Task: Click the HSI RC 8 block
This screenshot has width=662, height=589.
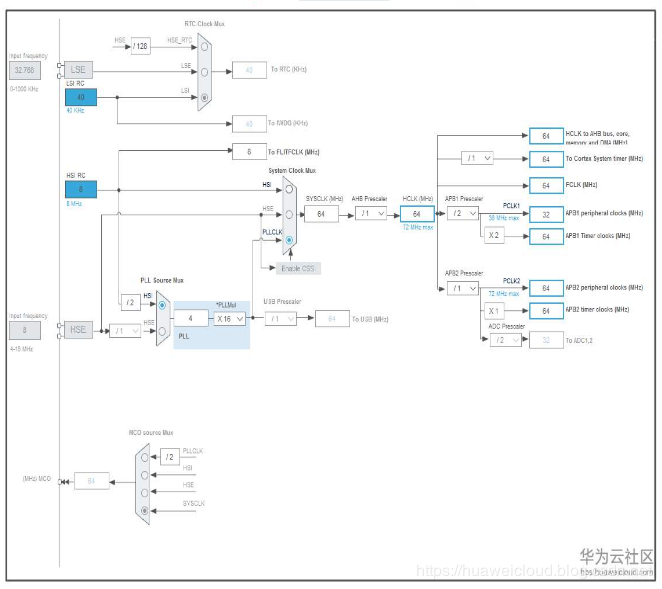Action: 81,189
